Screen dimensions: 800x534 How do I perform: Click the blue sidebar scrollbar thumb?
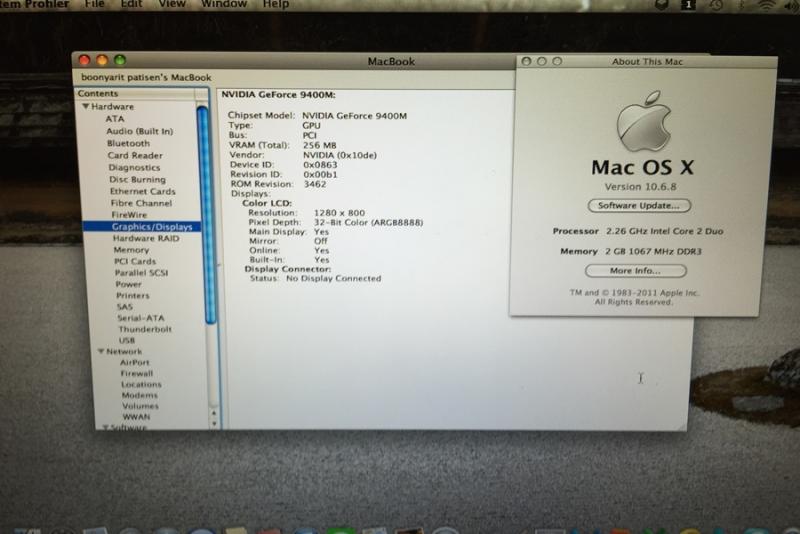click(206, 214)
